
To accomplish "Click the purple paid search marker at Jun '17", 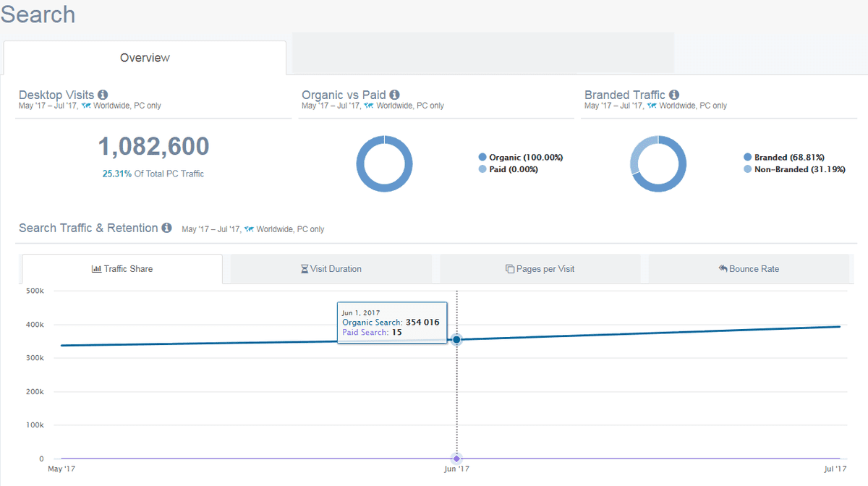I will (456, 459).
